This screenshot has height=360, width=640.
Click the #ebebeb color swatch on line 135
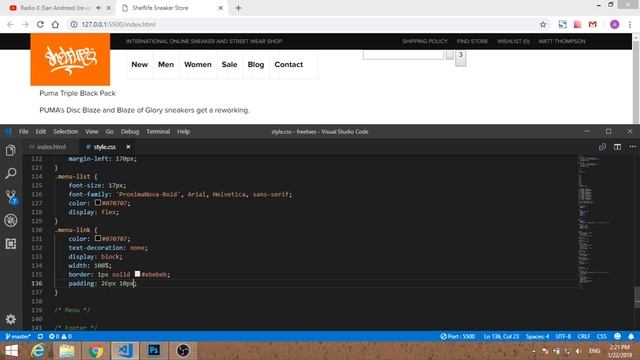[x=138, y=274]
